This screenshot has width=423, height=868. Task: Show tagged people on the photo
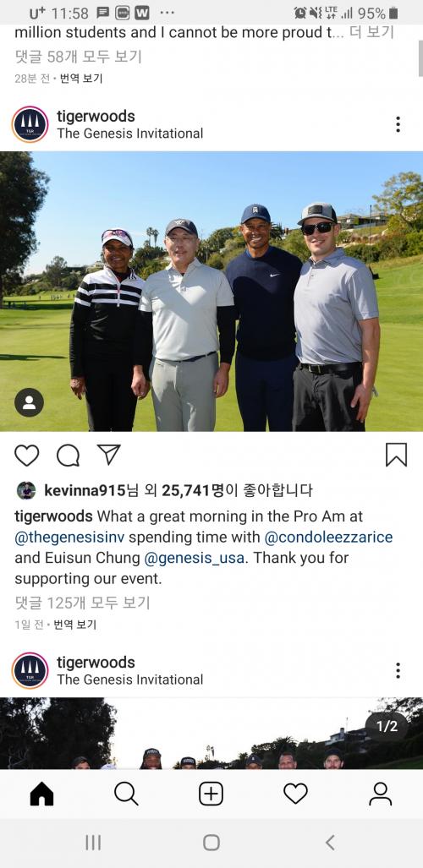(x=29, y=402)
